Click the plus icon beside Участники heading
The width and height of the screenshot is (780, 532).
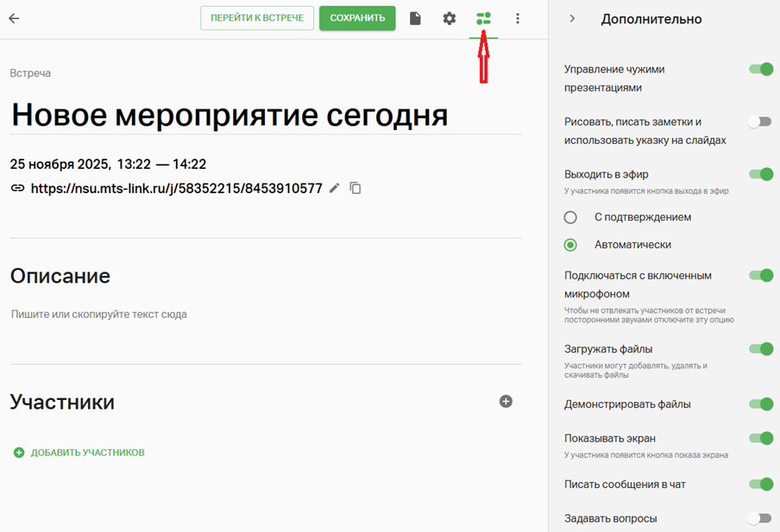(x=506, y=401)
